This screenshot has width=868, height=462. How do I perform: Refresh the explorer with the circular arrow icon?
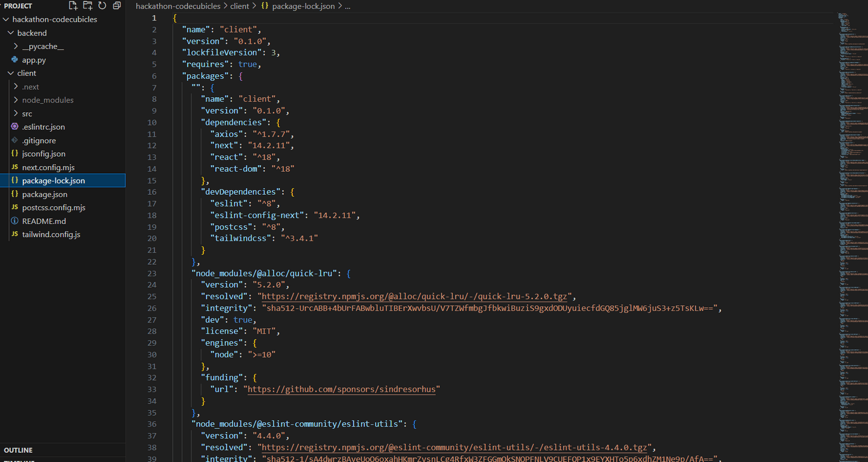pos(102,5)
